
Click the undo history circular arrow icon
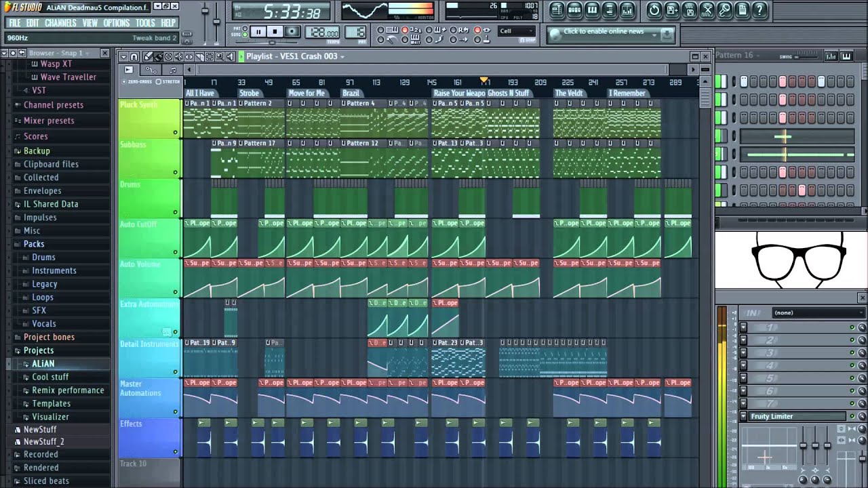tap(654, 9)
